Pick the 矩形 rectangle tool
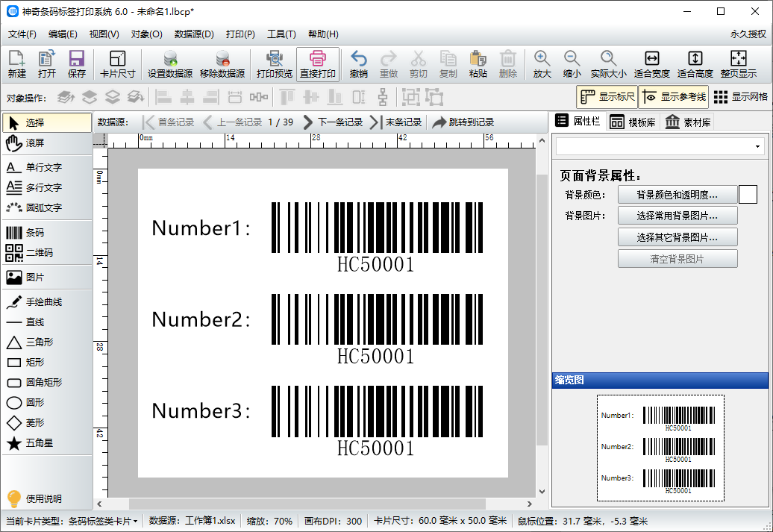 [x=47, y=363]
